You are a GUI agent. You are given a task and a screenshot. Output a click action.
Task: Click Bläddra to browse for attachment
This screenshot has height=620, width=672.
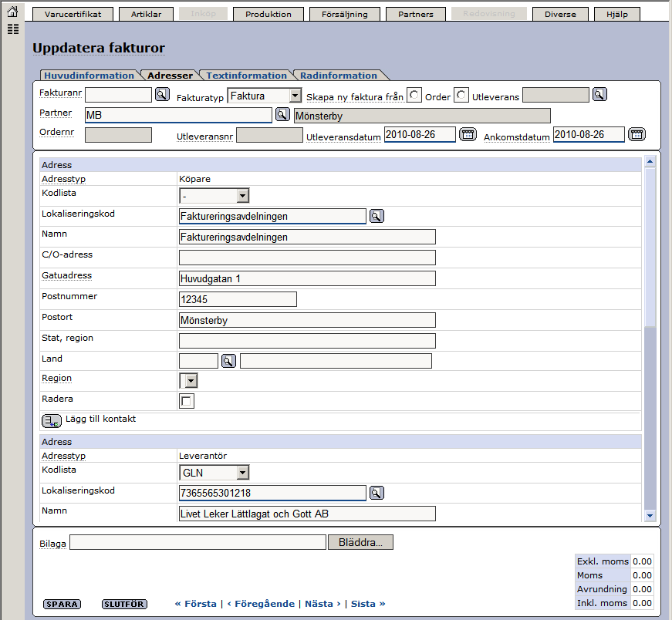[x=360, y=542]
